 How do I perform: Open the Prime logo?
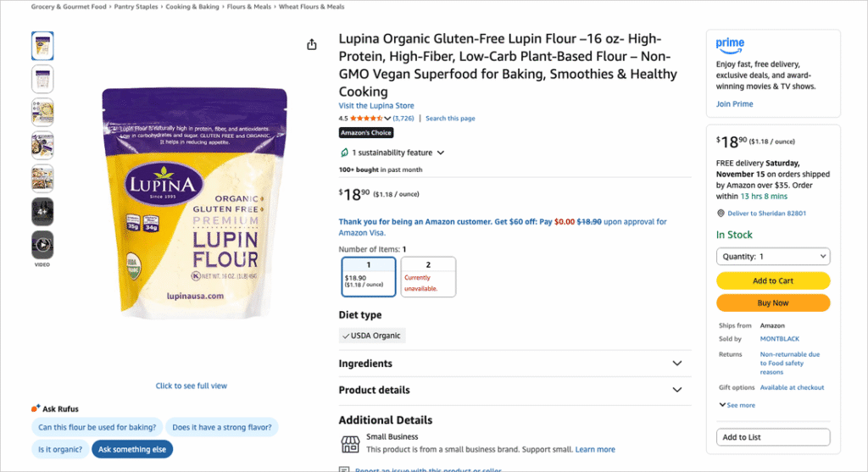point(730,43)
